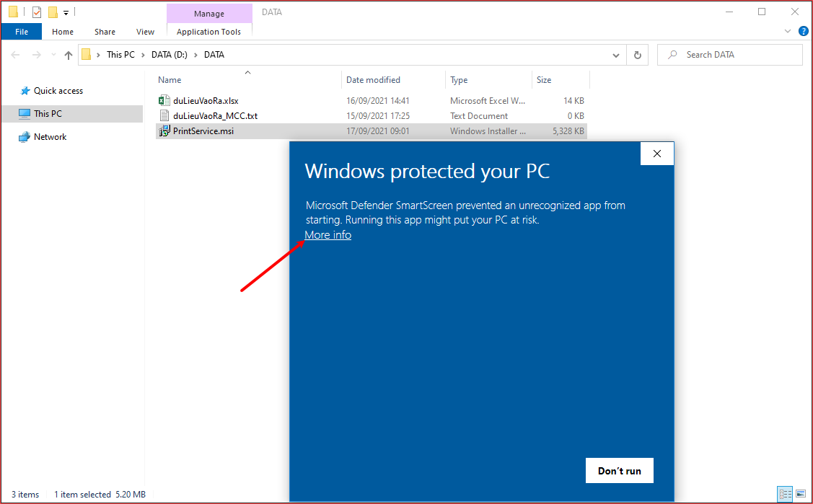Click the Up one level arrow
Viewport: 813px width, 504px height.
pos(68,55)
